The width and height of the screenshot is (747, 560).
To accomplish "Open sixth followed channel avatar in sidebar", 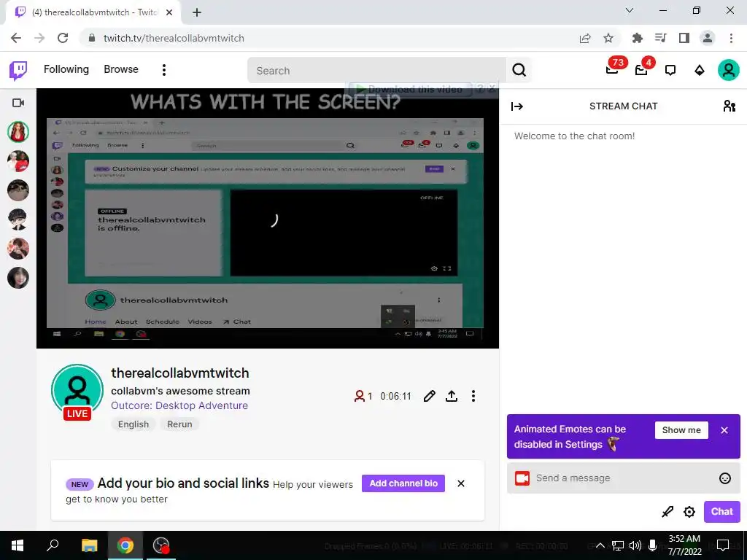I will coord(18,278).
